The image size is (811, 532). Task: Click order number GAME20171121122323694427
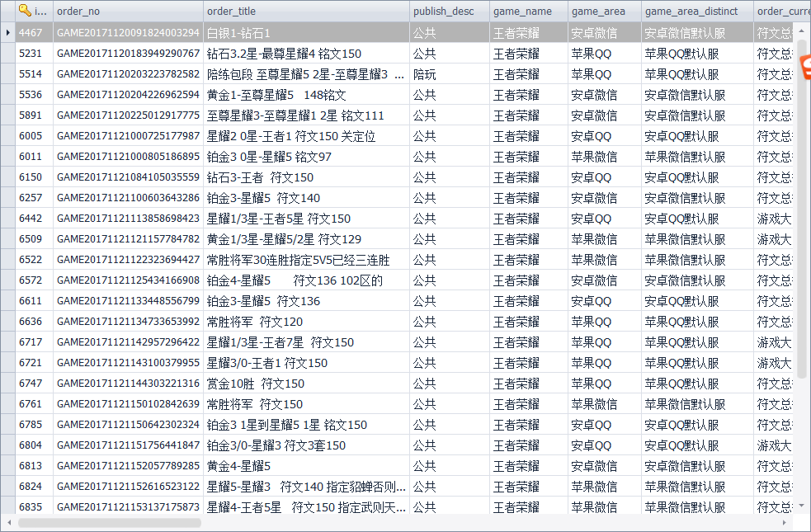pos(128,260)
